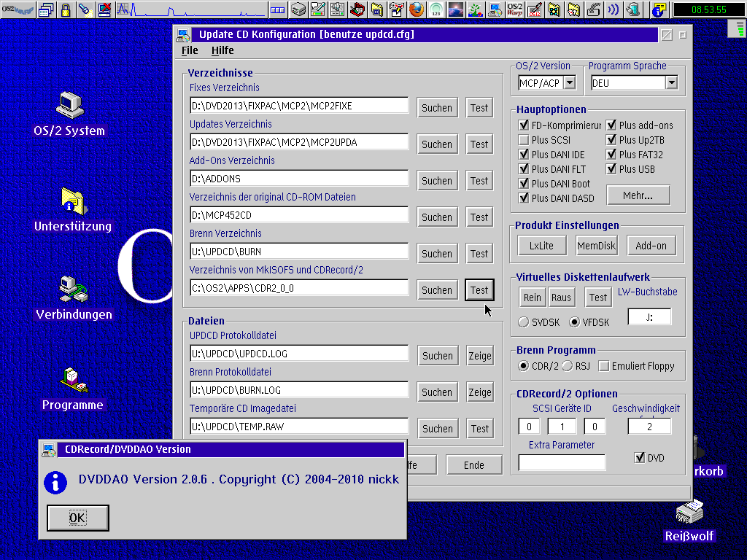Toggle the Plus Up2TB checkbox

coord(611,140)
